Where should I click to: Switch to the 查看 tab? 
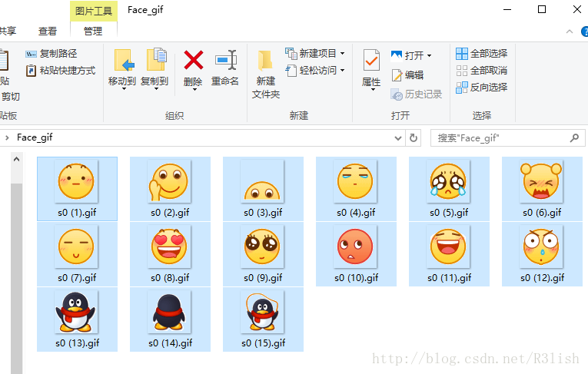pyautogui.click(x=48, y=31)
